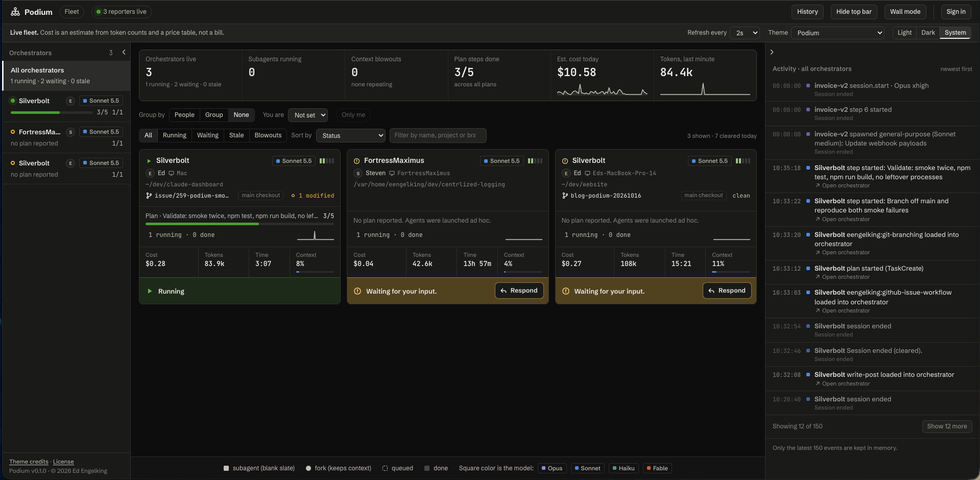The width and height of the screenshot is (980, 480).
Task: Click the Fable model color square in the legend
Action: pyautogui.click(x=649, y=468)
